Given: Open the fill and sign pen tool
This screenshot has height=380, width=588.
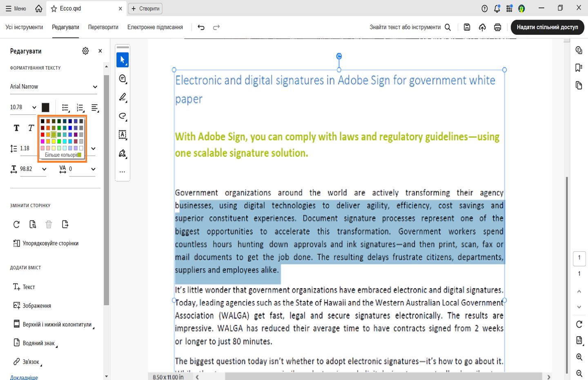Looking at the screenshot, I should 122,153.
